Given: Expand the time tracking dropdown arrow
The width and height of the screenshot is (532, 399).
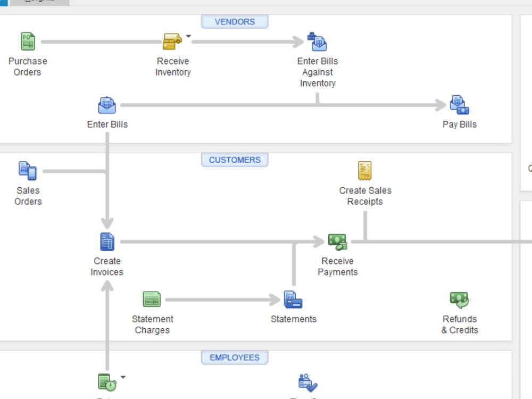Looking at the screenshot, I should coord(123,377).
